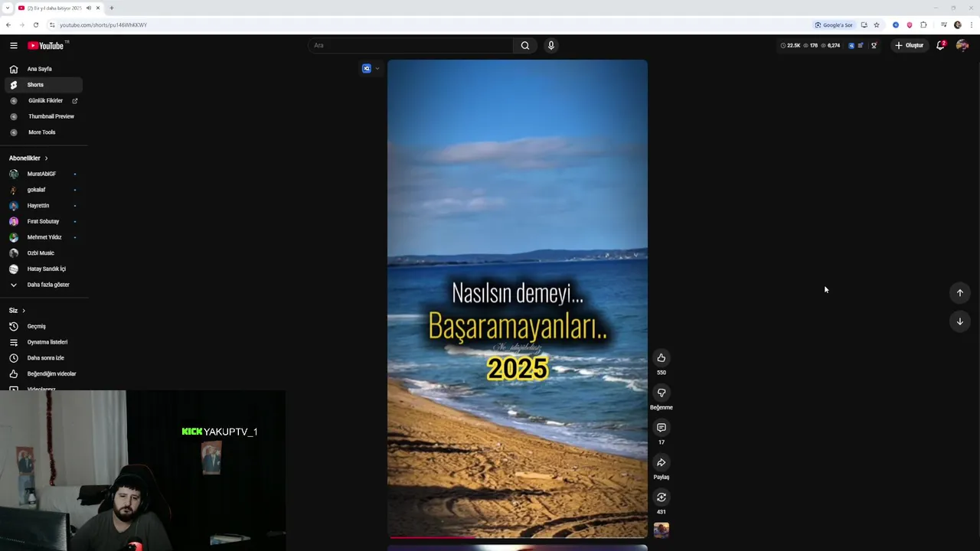This screenshot has height=551, width=980.
Task: Click the 22.5K stats counter in header
Action: [791, 45]
